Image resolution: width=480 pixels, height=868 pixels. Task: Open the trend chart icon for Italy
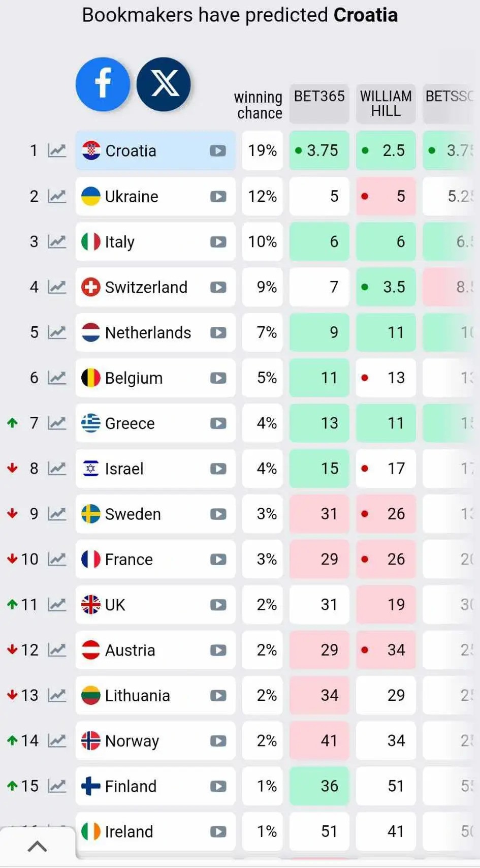57,241
